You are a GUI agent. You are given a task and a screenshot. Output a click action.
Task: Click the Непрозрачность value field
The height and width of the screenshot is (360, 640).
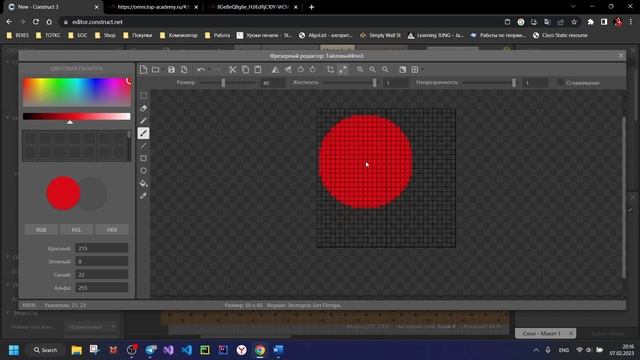[x=536, y=83]
